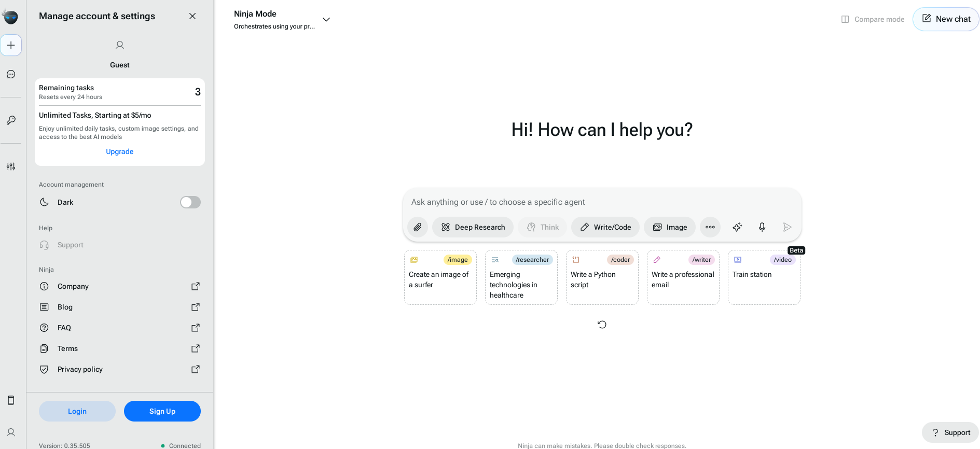
Task: Click the Upgrade link
Action: (x=119, y=151)
